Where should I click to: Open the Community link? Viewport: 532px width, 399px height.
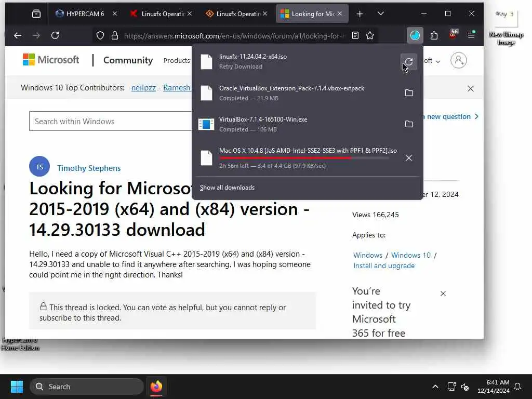(128, 60)
